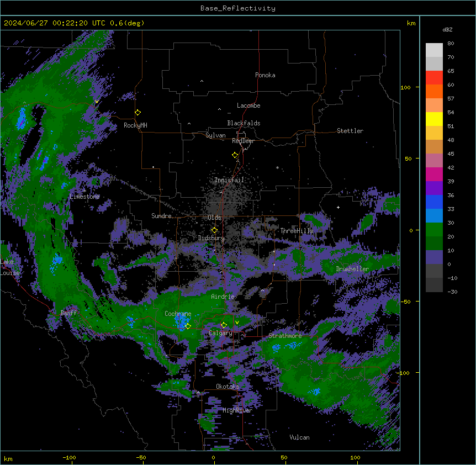Viewport: 476px width, 465px height.
Task: Pick the red 65-60 dBZ legend swatch
Action: 434,78
